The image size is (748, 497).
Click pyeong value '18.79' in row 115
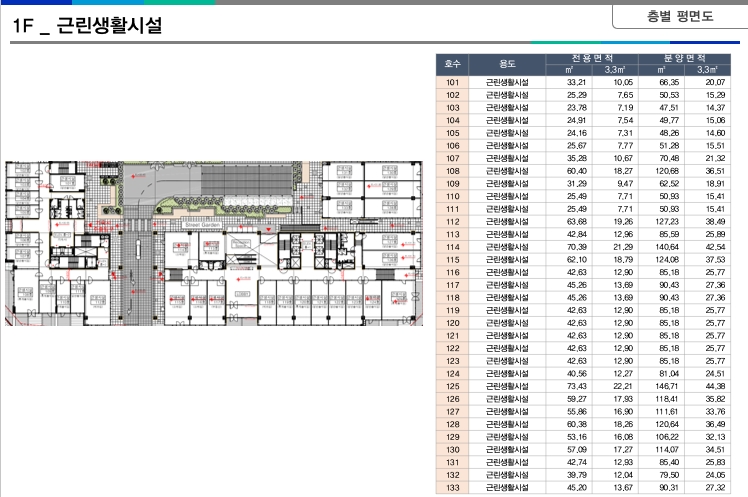point(623,259)
